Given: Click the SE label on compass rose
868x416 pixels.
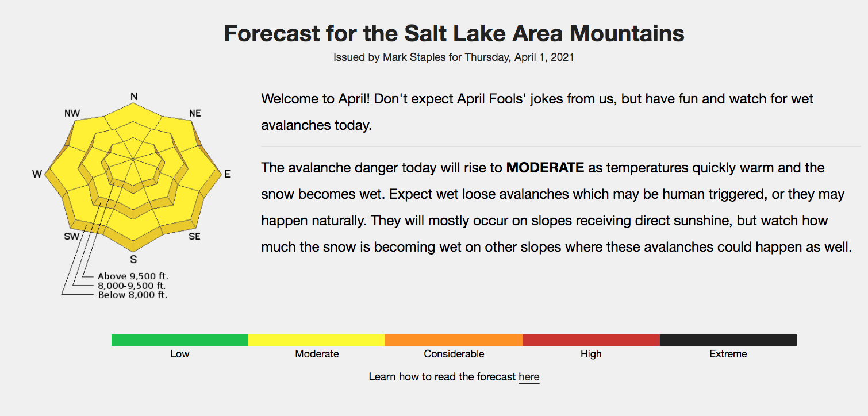Looking at the screenshot, I should pyautogui.click(x=195, y=236).
